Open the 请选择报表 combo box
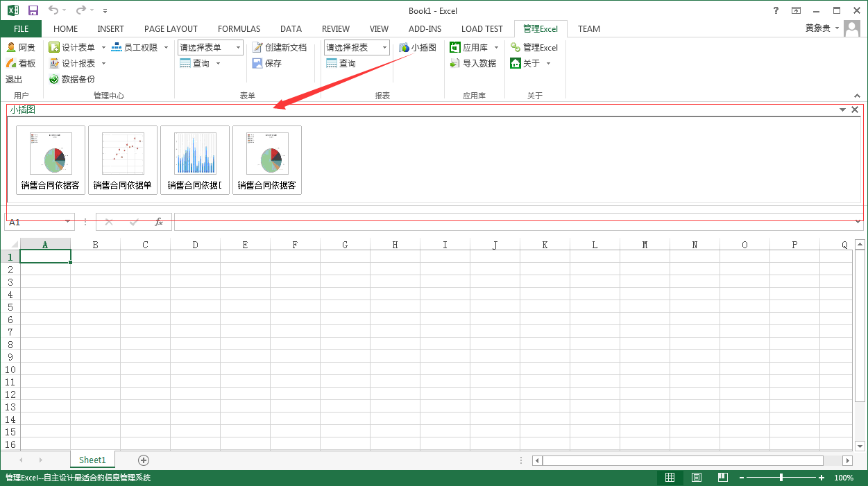The image size is (868, 486). coord(357,48)
